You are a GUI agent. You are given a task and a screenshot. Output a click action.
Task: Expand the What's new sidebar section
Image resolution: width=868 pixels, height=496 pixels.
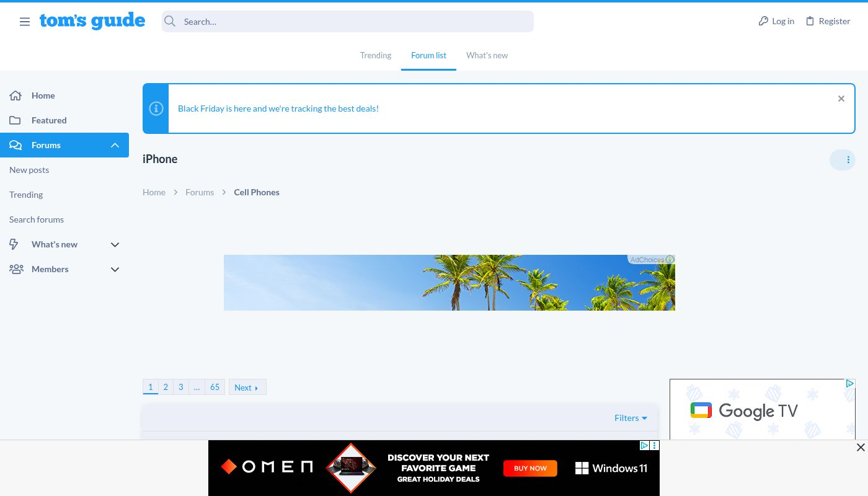coord(115,244)
